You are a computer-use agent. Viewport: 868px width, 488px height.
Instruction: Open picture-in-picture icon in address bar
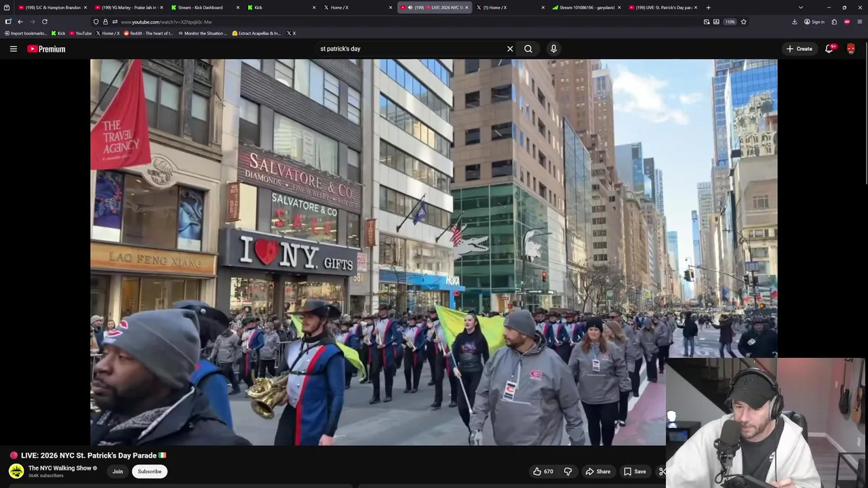707,22
